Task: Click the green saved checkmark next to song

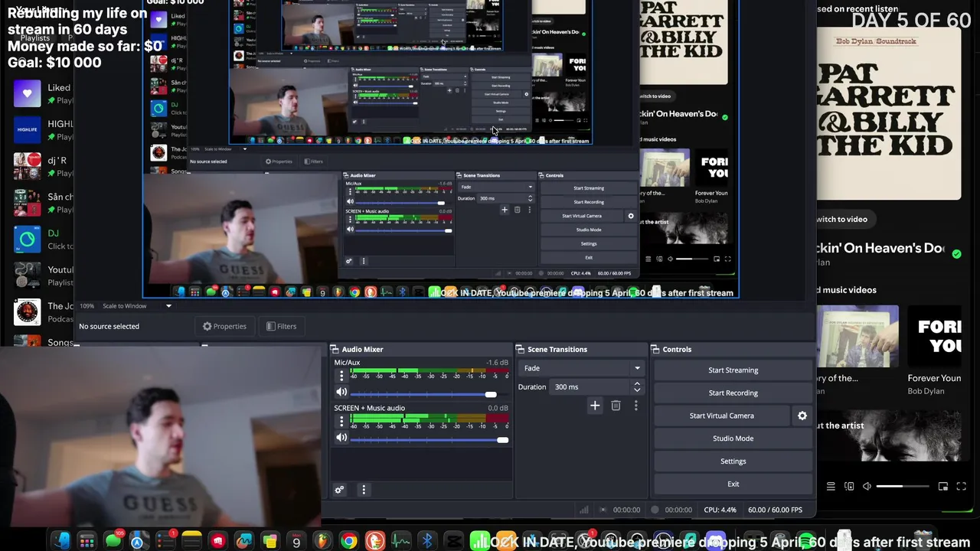Action: click(956, 253)
